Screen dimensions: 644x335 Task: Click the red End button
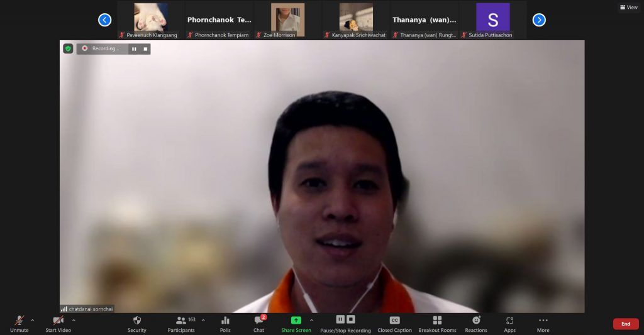pos(625,324)
